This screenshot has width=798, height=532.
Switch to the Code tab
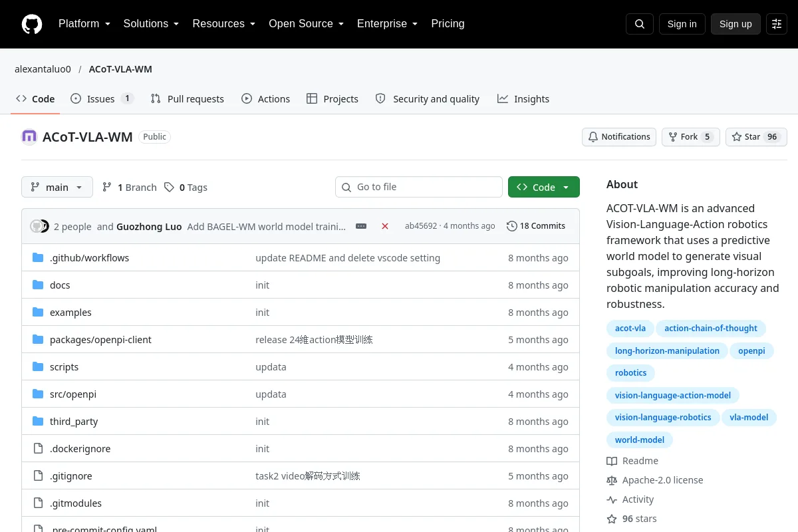coord(35,99)
